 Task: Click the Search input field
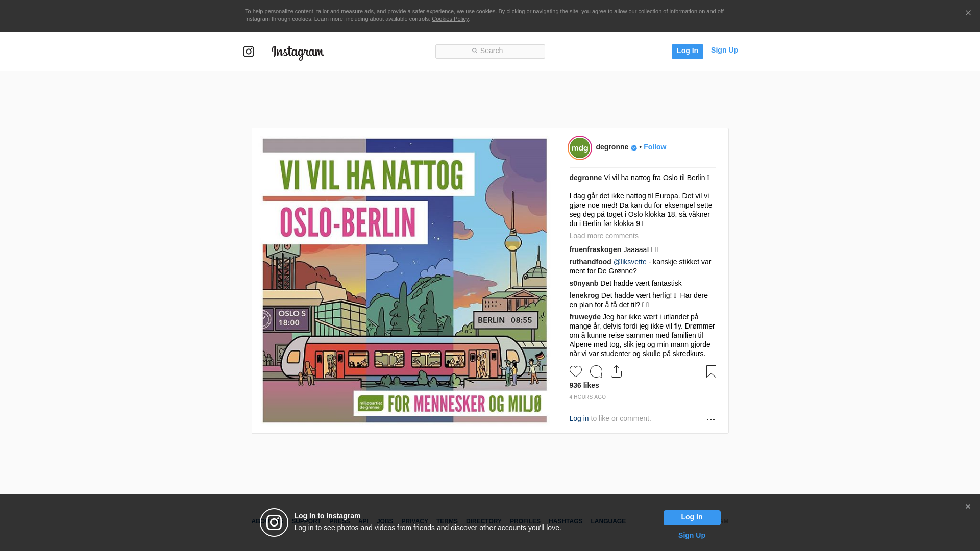(490, 51)
